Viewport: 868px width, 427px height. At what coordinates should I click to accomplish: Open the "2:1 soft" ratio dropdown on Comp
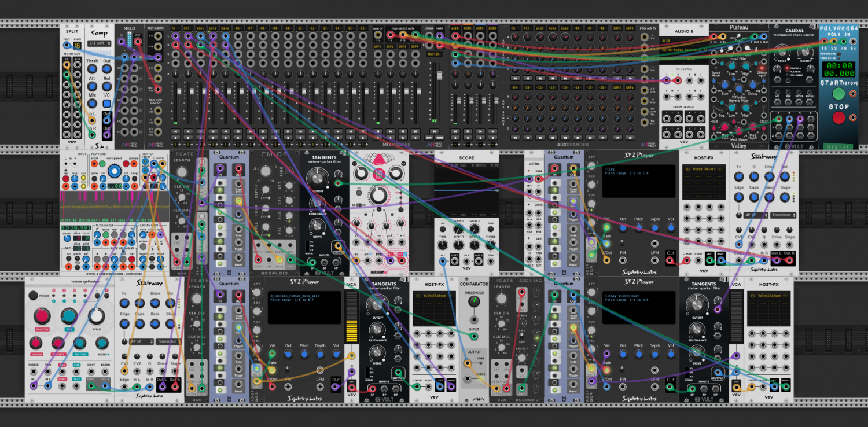[x=99, y=43]
